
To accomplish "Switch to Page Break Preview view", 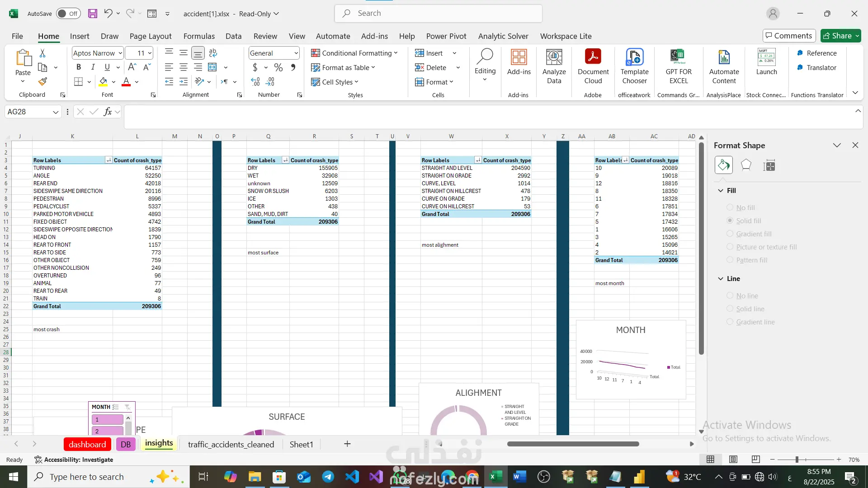I will pos(755,460).
